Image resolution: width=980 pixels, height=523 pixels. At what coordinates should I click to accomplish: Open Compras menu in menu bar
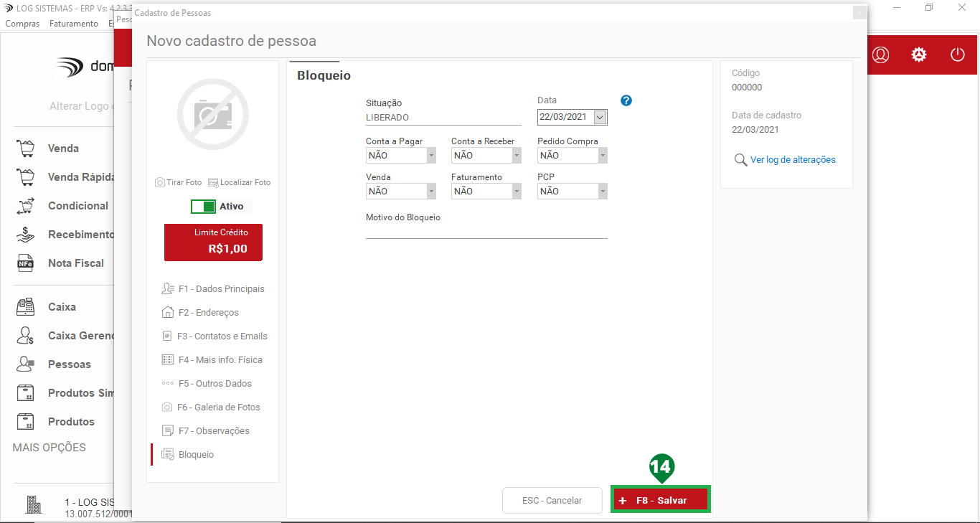pos(22,24)
